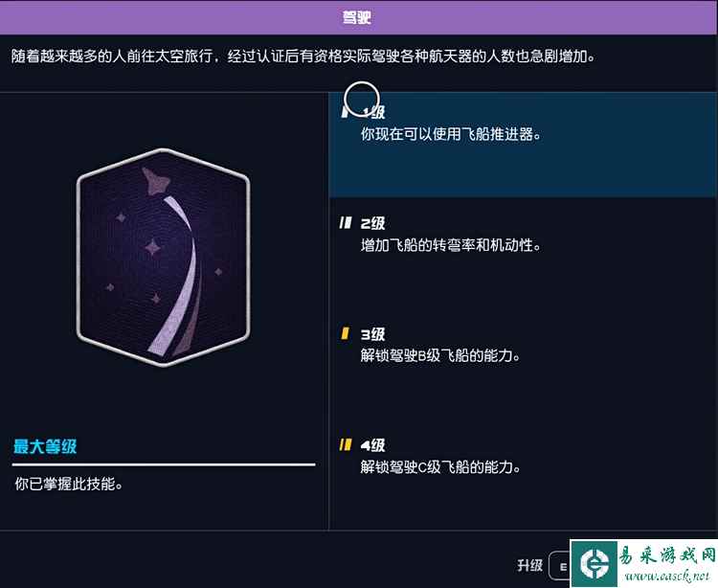Select the 3级 rank heading

pyautogui.click(x=372, y=334)
